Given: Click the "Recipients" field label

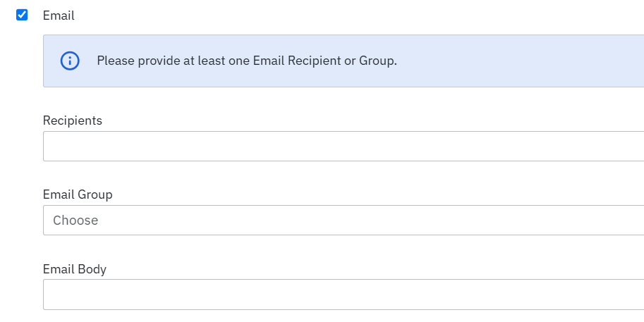Looking at the screenshot, I should (x=73, y=120).
